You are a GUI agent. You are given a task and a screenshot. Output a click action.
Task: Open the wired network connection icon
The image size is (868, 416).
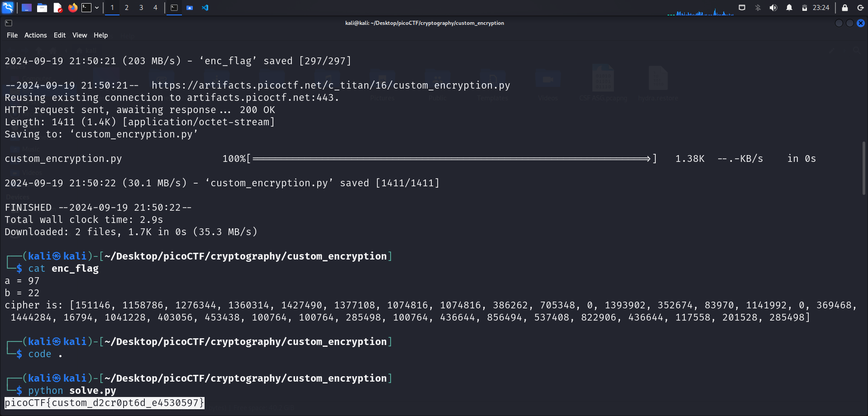pos(742,8)
